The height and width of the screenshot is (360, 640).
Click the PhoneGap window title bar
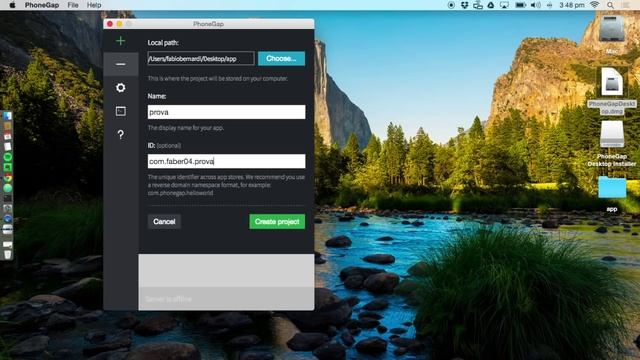209,24
